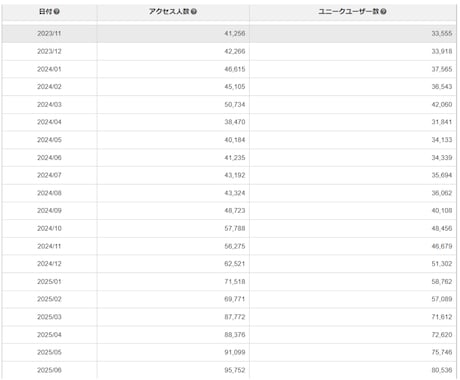This screenshot has height=380, width=460.
Task: Click access value 62,521 for 2024/12
Action: click(235, 264)
